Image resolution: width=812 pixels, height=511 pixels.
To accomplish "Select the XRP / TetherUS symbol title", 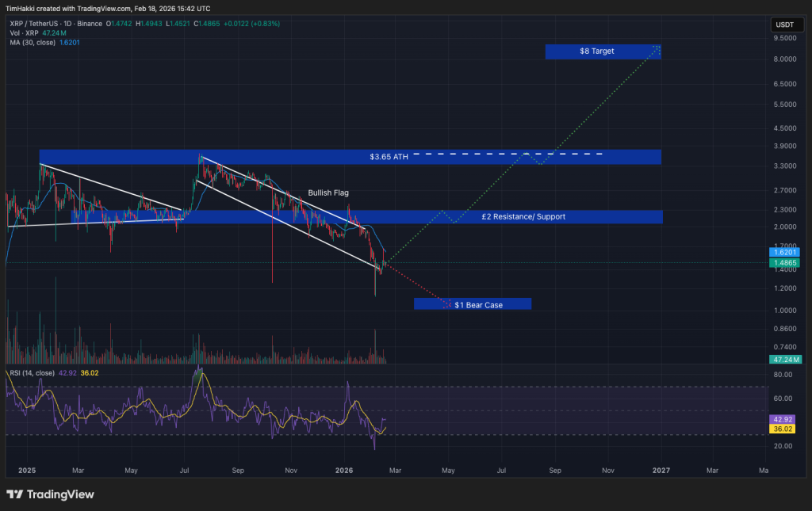I will 33,24.
